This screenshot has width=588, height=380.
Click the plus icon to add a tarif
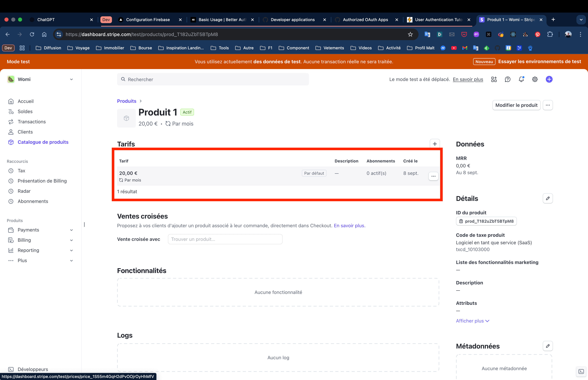pyautogui.click(x=435, y=144)
